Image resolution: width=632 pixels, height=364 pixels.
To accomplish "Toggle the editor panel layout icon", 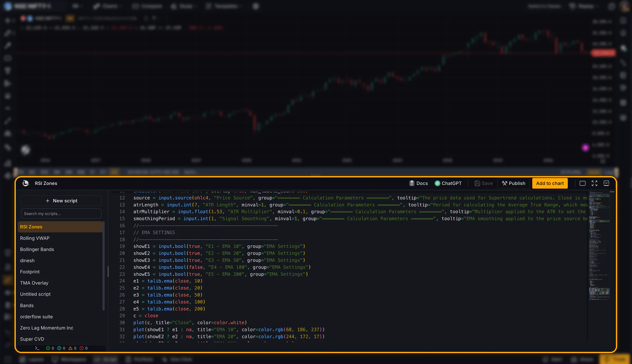I will [x=582, y=183].
